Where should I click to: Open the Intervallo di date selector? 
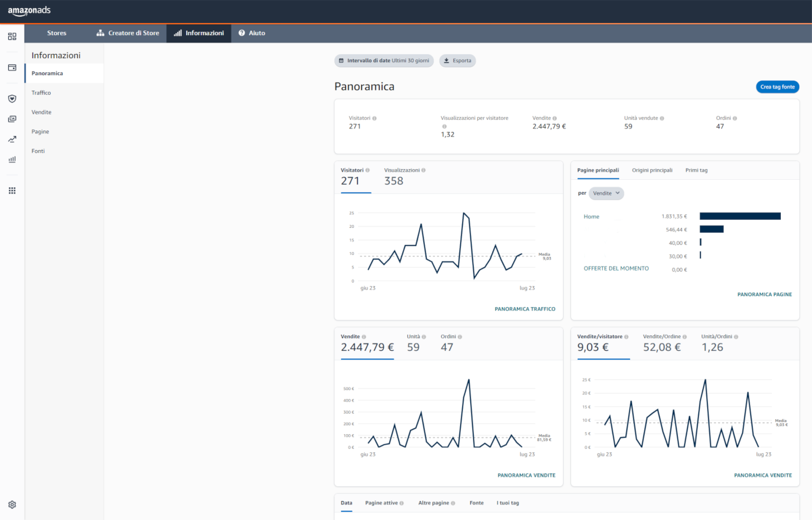click(x=384, y=61)
